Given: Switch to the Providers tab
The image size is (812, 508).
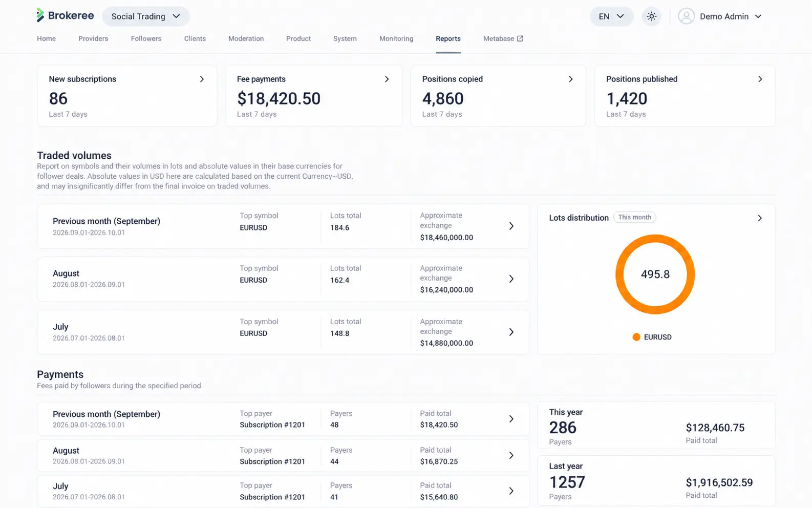Looking at the screenshot, I should point(93,38).
